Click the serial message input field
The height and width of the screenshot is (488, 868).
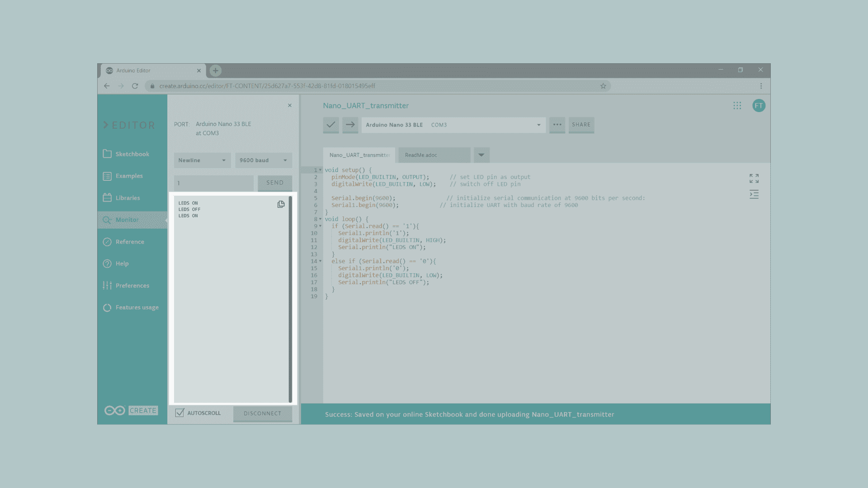pyautogui.click(x=213, y=183)
